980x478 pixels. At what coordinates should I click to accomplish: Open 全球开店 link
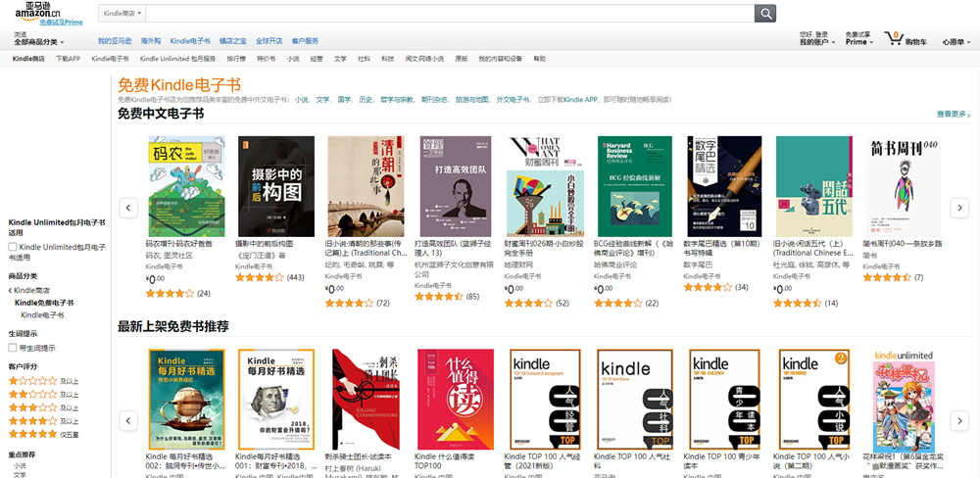[x=269, y=41]
